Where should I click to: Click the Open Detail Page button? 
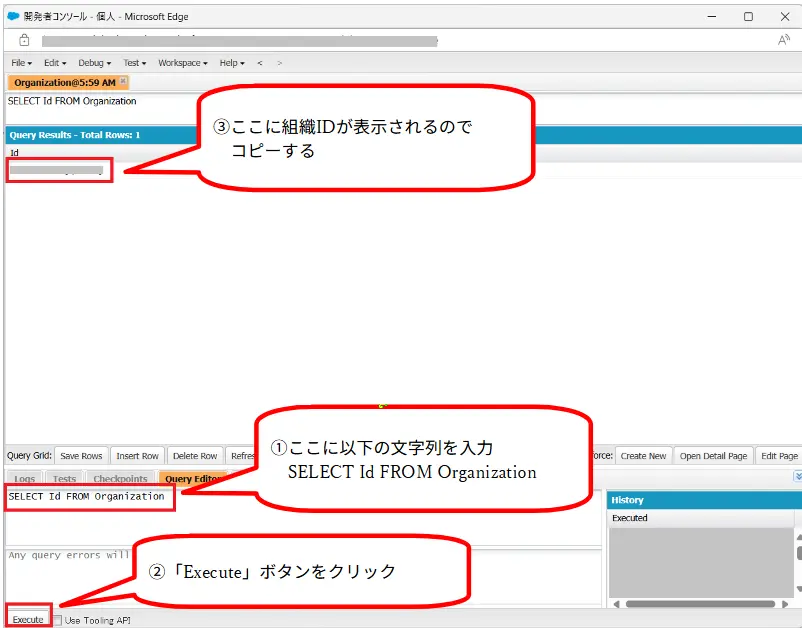click(713, 456)
